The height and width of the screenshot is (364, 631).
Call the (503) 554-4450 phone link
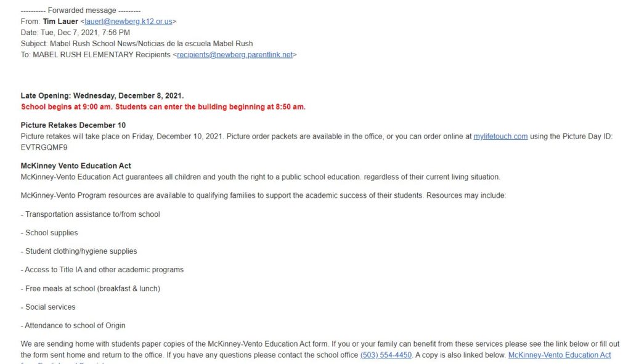click(x=386, y=355)
